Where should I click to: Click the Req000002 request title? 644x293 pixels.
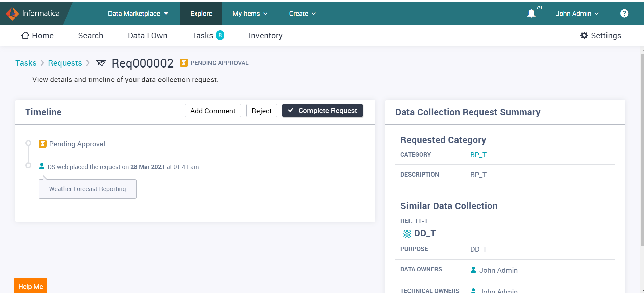(x=142, y=63)
